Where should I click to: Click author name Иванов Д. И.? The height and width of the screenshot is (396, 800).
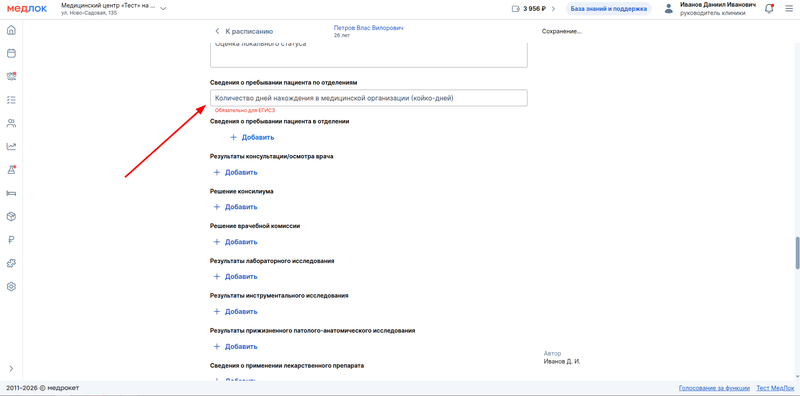pyautogui.click(x=562, y=361)
